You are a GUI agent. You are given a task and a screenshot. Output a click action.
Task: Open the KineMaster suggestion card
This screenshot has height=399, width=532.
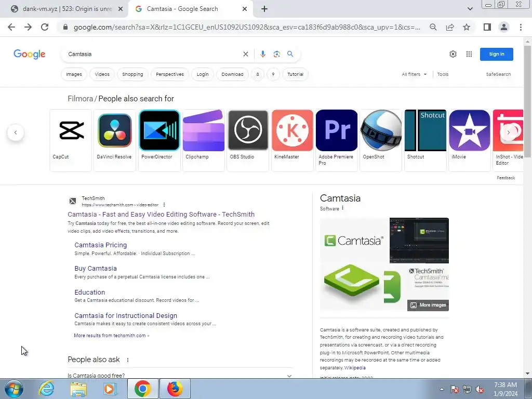[x=292, y=140]
